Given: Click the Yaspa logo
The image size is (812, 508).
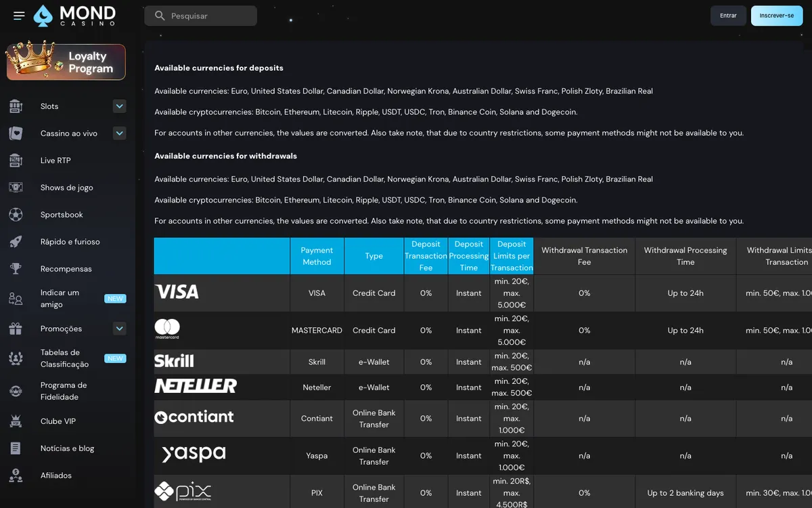Looking at the screenshot, I should (x=194, y=454).
